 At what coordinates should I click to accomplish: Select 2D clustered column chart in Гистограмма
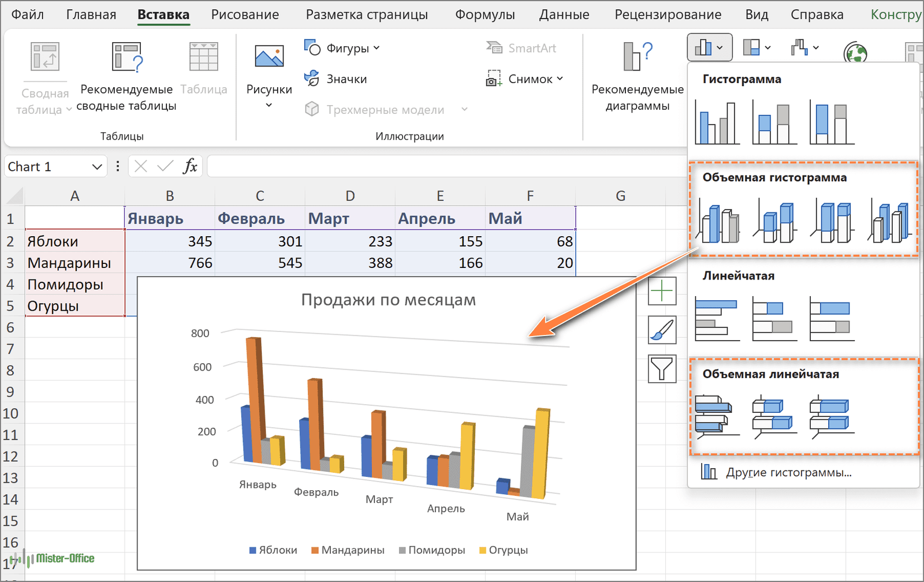coord(717,122)
